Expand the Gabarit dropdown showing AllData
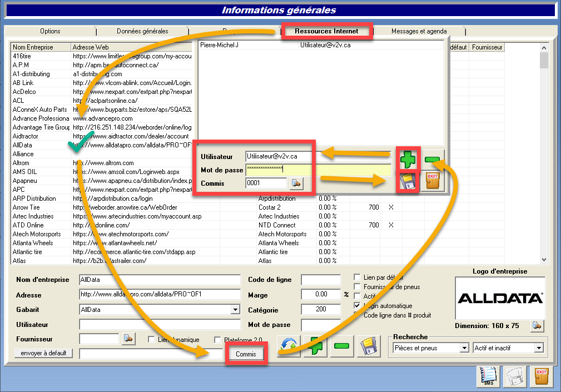This screenshot has height=392, width=561. click(235, 309)
